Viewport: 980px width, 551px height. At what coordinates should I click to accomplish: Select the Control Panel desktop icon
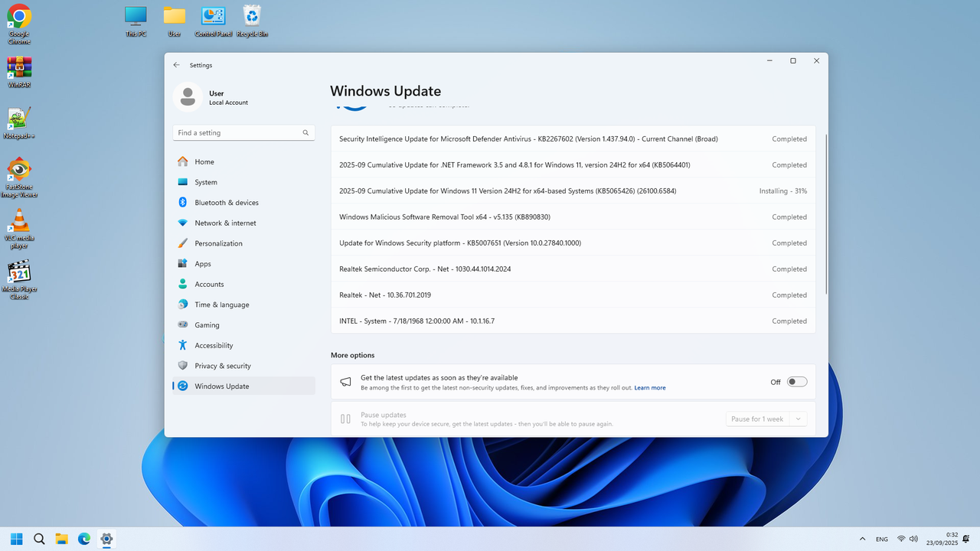pos(213,21)
